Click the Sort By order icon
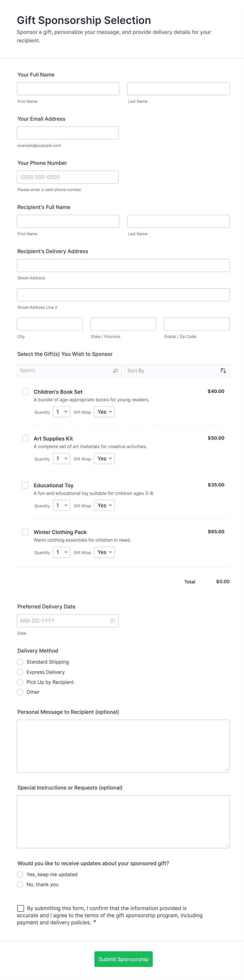This screenshot has height=980, width=244. coord(223,371)
